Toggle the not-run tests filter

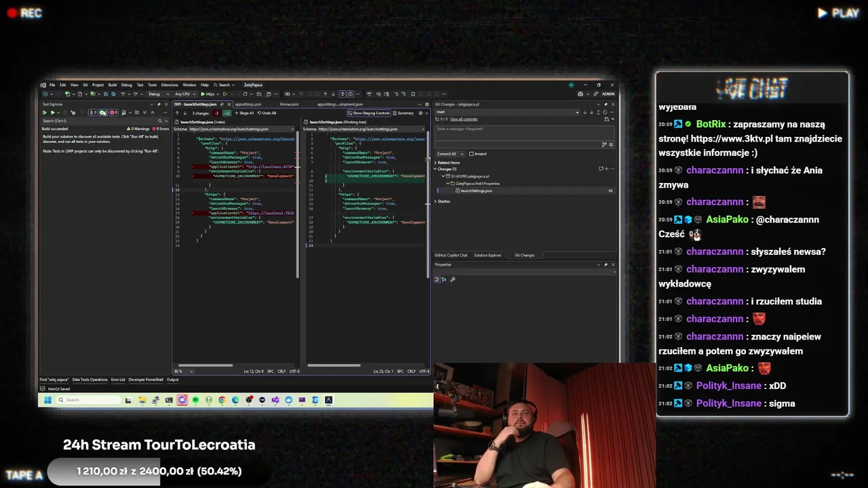(93, 113)
